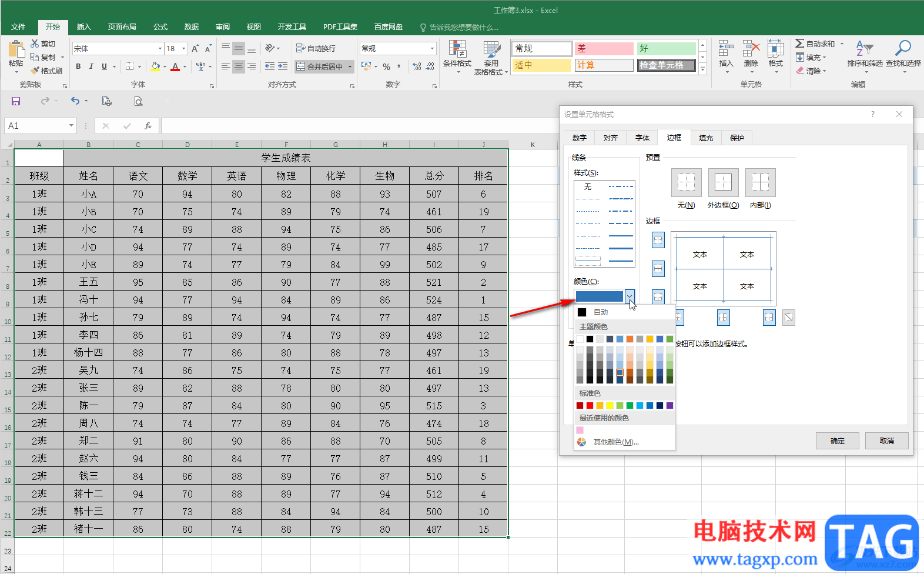
Task: Toggle inner vertical border button
Action: (724, 318)
